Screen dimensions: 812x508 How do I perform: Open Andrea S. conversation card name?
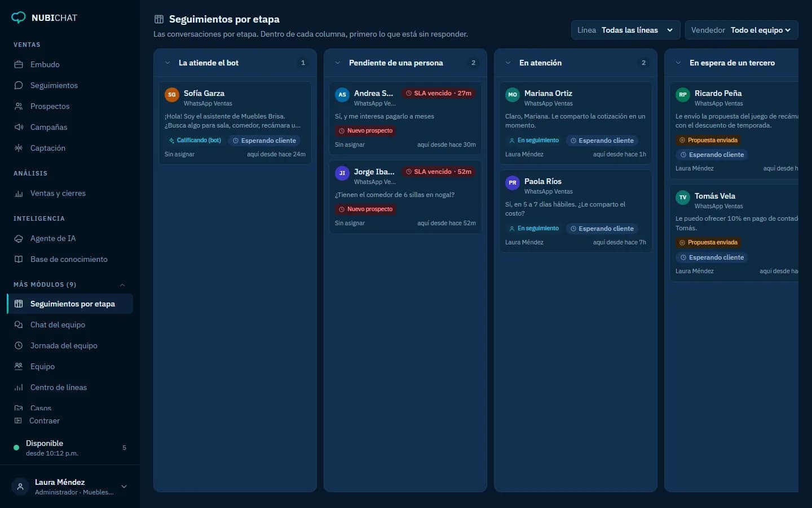click(374, 93)
